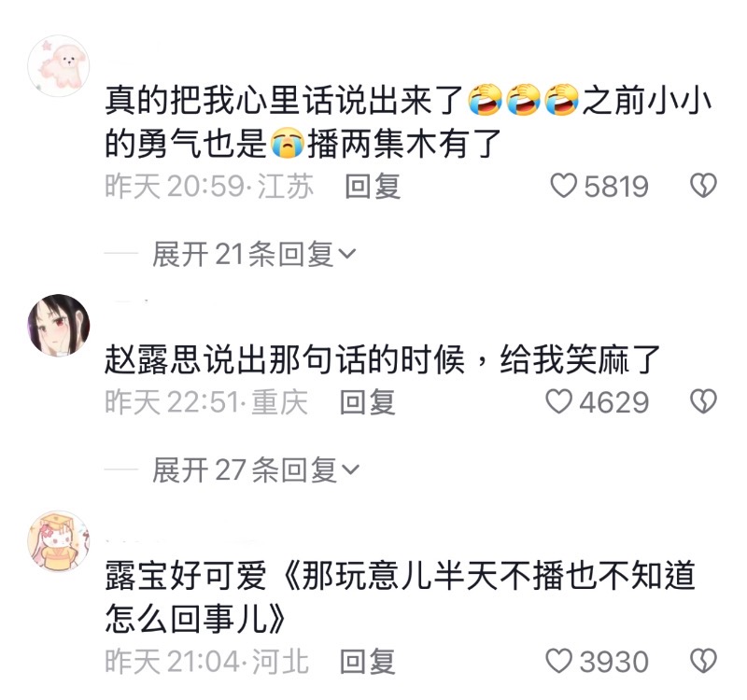Viewport: 747px width, 700px height.
Task: Expand 展开21条回复 replies
Action: 254,254
